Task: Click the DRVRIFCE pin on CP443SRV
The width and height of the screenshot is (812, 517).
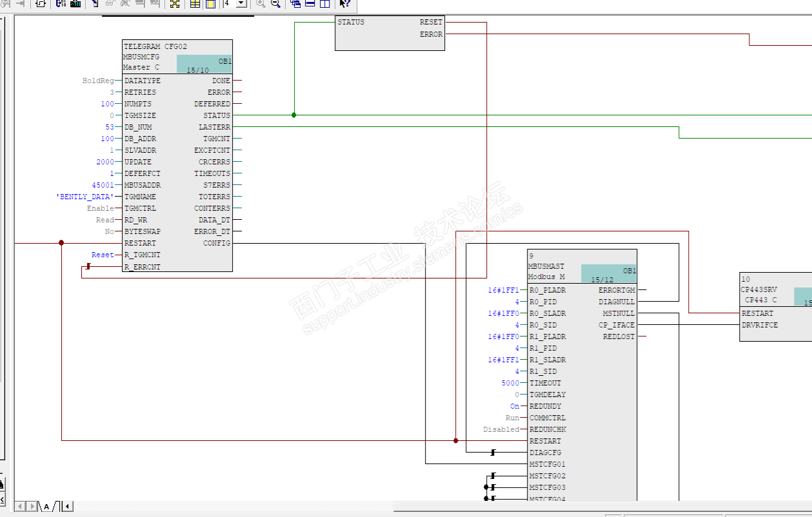Action: (x=760, y=325)
